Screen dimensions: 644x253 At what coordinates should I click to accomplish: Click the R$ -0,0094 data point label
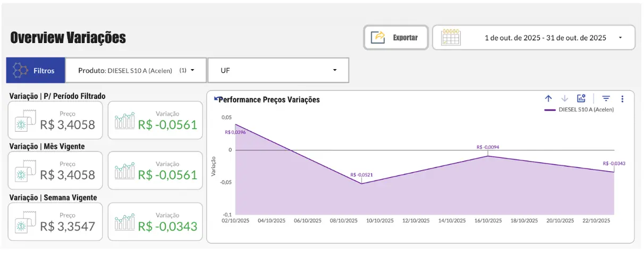coord(488,147)
